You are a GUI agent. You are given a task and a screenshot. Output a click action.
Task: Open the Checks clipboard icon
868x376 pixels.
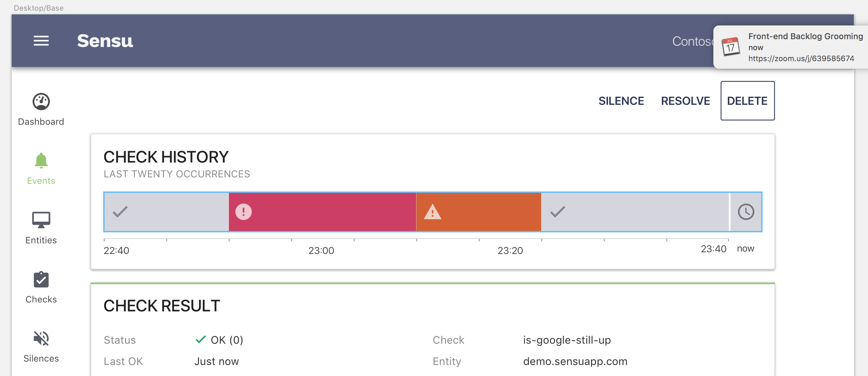coord(41,279)
